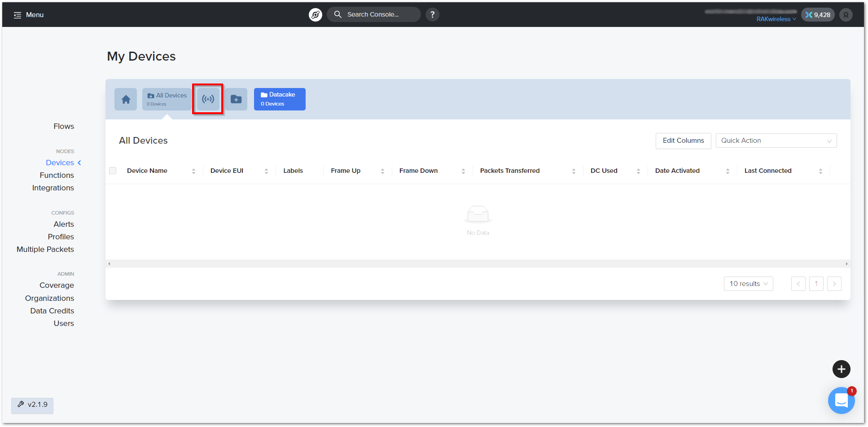This screenshot has height=427, width=868.
Task: Expand the 10 results page size dropdown
Action: click(x=748, y=284)
